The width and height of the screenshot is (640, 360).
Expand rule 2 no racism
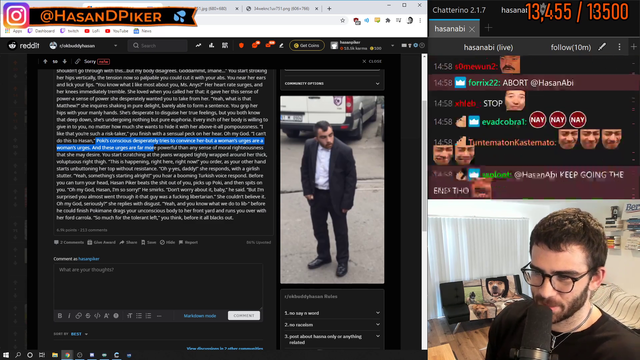coord(332,325)
